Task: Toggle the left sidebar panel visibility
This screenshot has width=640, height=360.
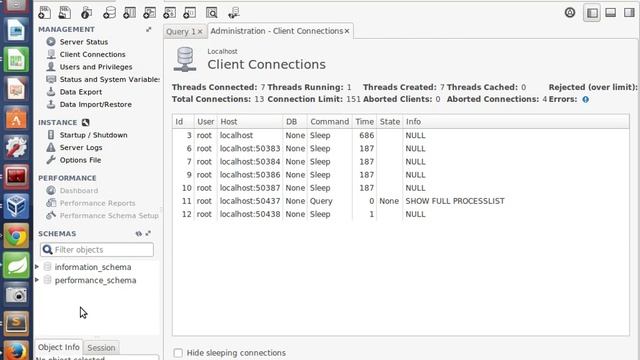Action: [x=592, y=13]
